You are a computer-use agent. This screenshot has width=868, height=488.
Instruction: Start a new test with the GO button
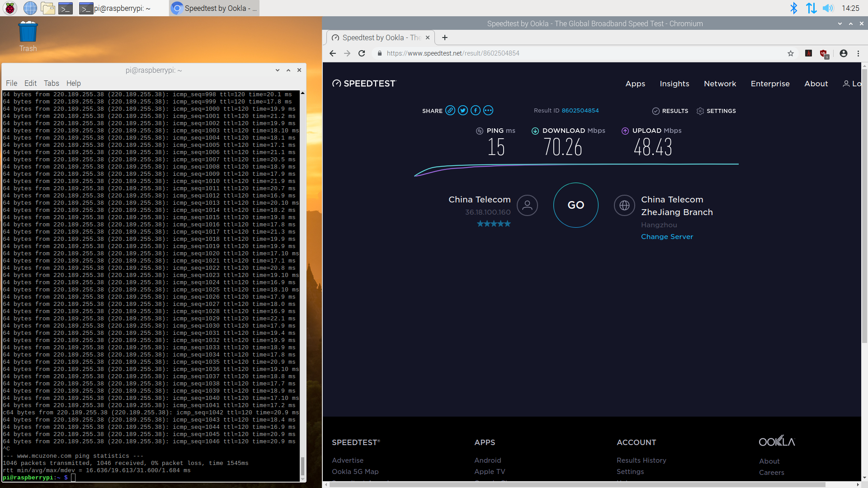(576, 205)
